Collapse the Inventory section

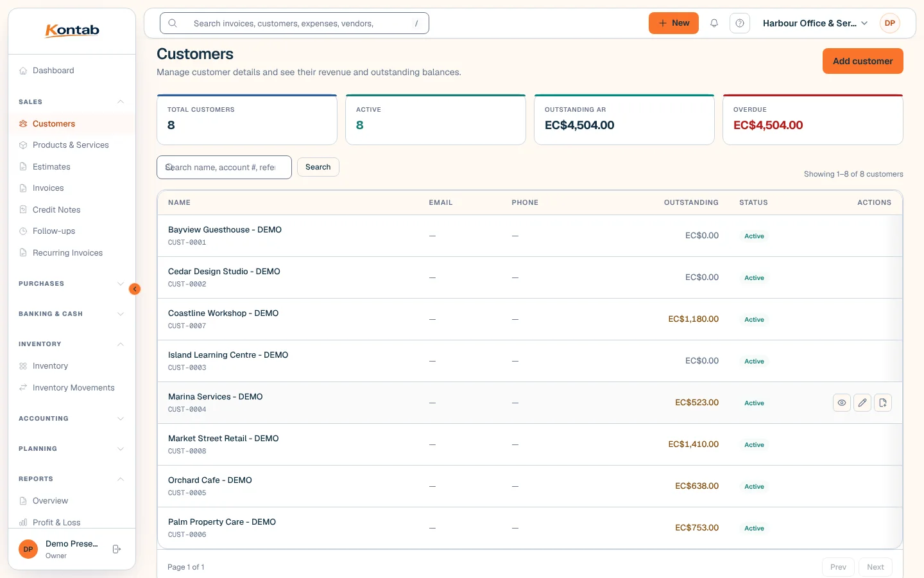coord(72,344)
